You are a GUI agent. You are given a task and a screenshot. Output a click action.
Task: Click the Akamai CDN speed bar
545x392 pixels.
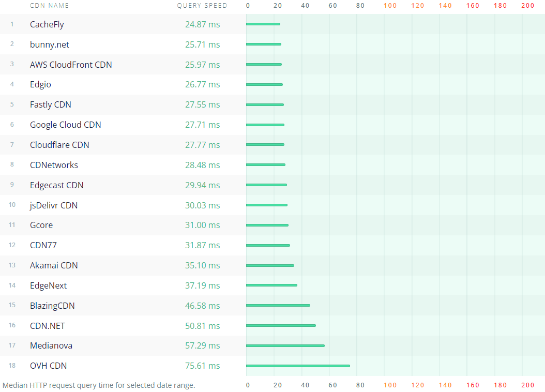pos(270,265)
